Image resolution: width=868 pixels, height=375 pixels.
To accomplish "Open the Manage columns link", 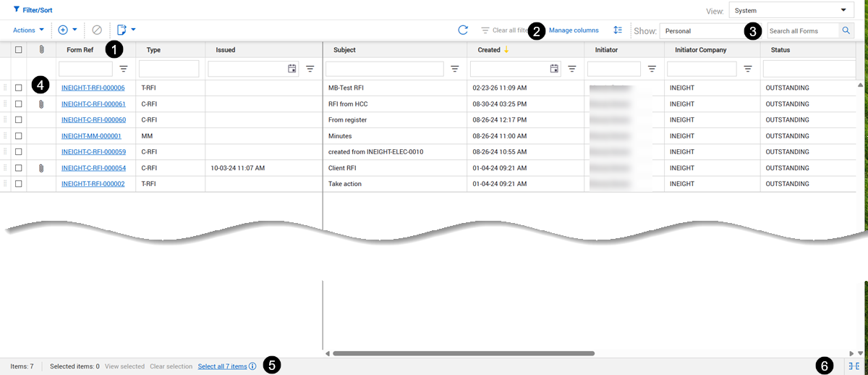I will pos(574,30).
